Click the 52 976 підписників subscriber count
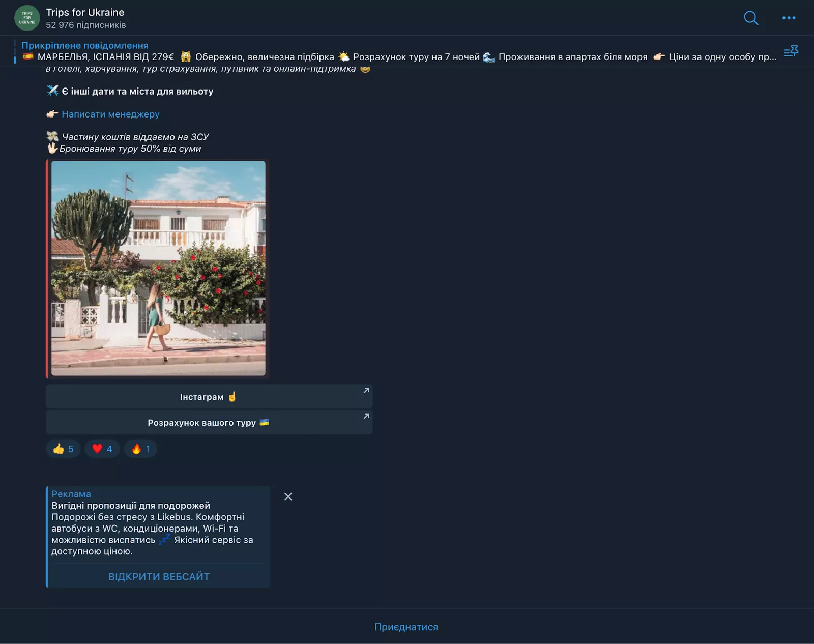 click(x=86, y=25)
